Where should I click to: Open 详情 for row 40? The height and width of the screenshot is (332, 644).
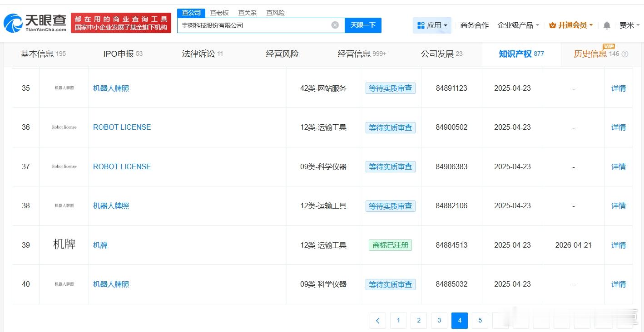pyautogui.click(x=618, y=284)
